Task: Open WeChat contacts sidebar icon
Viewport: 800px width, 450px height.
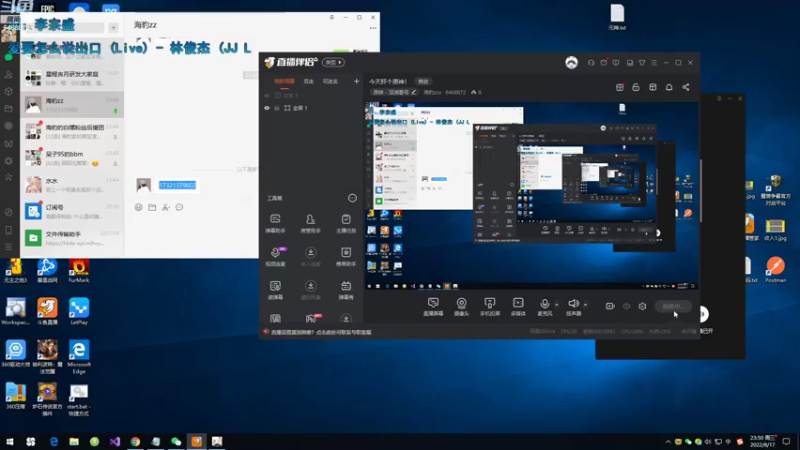Action: (x=8, y=74)
